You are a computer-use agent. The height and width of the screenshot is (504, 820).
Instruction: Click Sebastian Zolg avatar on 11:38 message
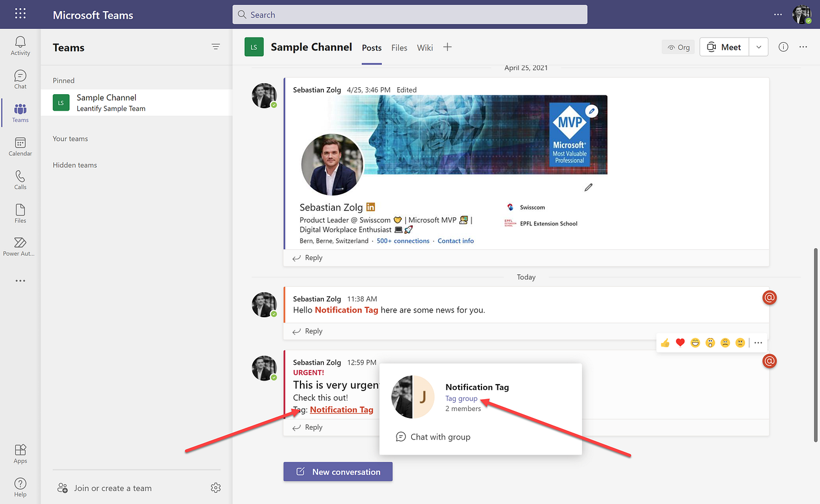click(x=264, y=304)
